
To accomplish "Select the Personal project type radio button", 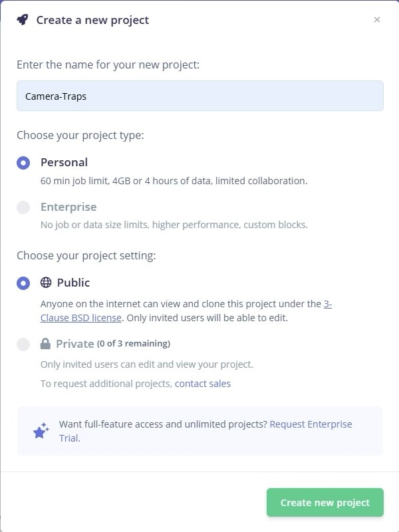I will [23, 163].
